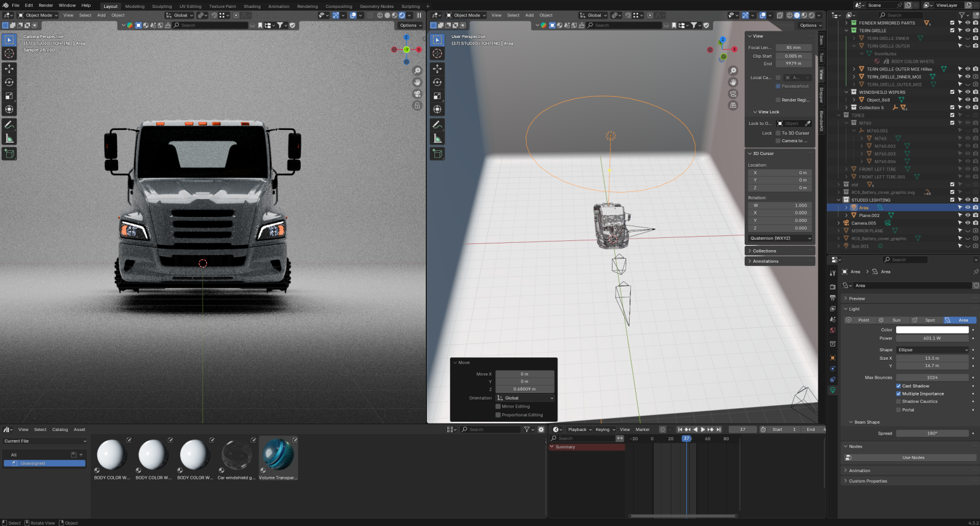Hide the Area light via its eye icon

(968, 208)
